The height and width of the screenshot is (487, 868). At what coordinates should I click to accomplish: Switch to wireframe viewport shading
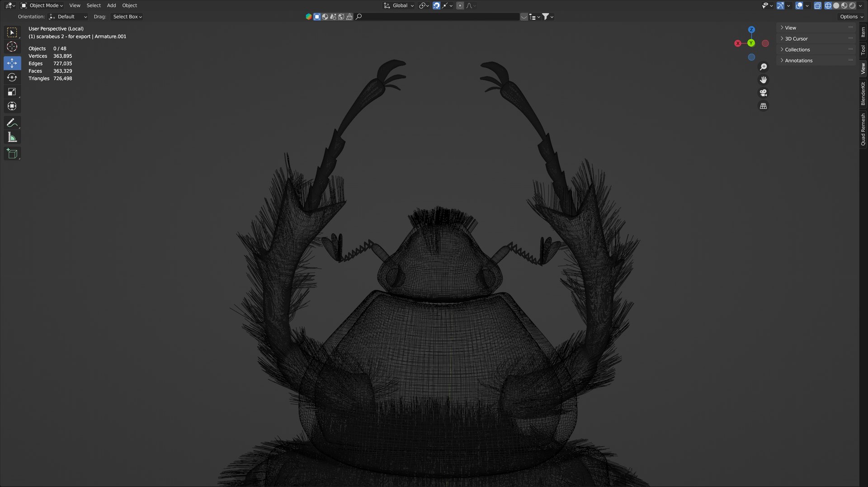(828, 5)
